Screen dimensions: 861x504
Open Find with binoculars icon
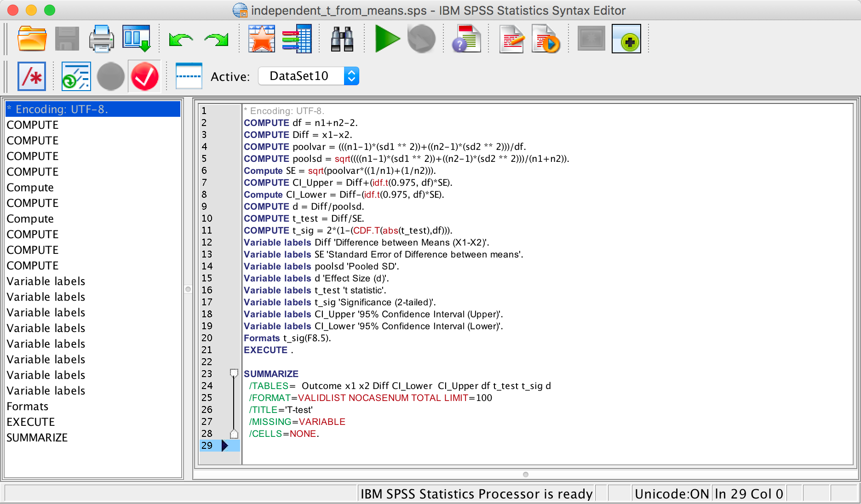click(342, 39)
